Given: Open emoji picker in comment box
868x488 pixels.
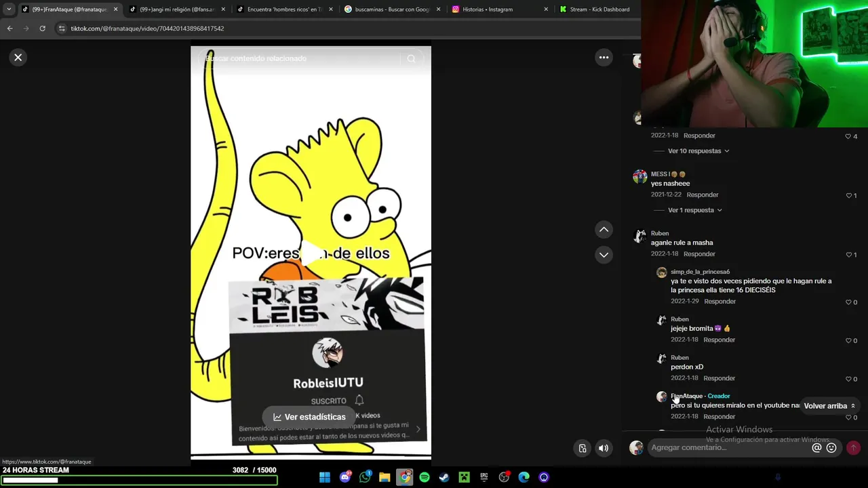Looking at the screenshot, I should 831,447.
